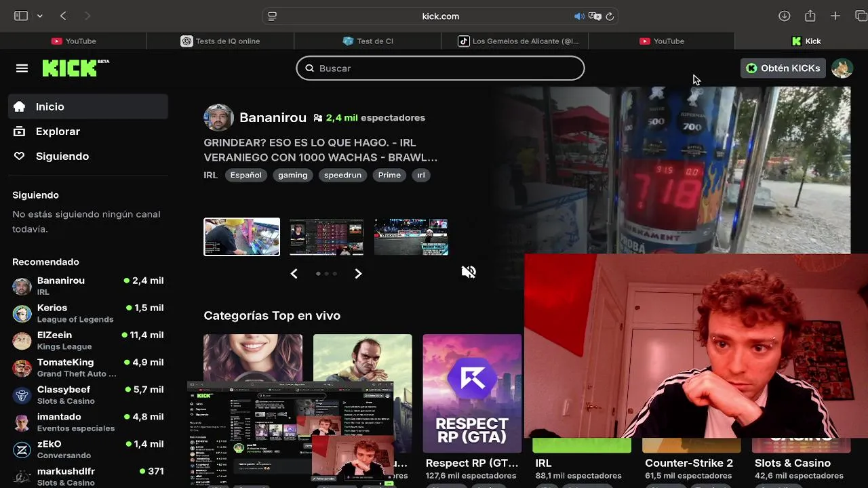Switch to Test de CI tab
Viewport: 868px width, 488px height.
coord(368,41)
